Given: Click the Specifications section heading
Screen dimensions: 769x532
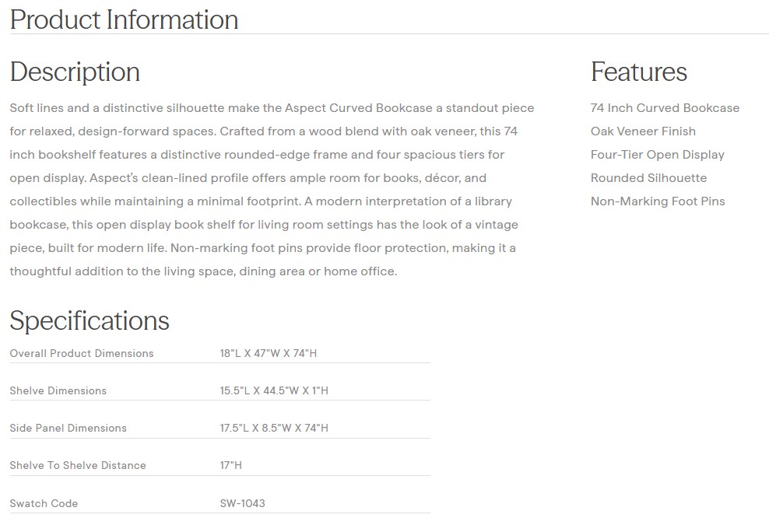Looking at the screenshot, I should pos(90,320).
